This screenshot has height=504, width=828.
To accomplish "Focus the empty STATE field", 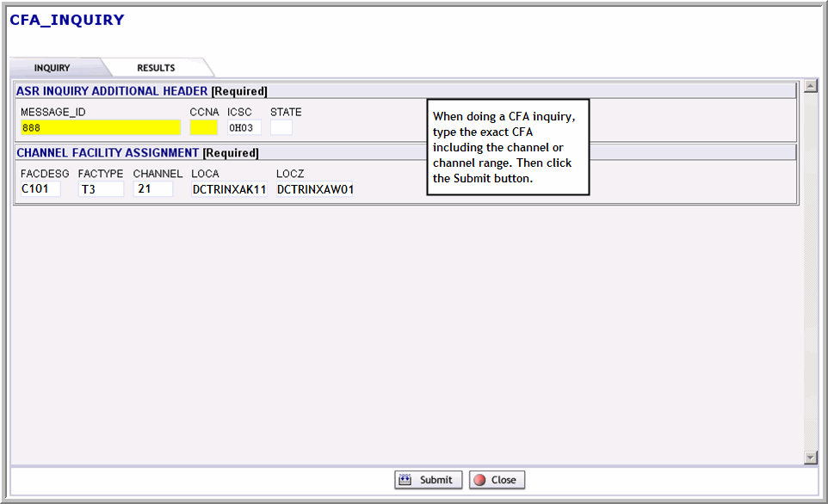I will pyautogui.click(x=281, y=127).
